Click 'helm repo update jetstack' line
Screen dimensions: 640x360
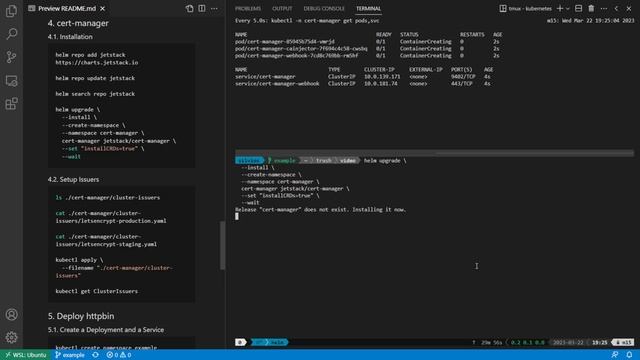pyautogui.click(x=95, y=78)
